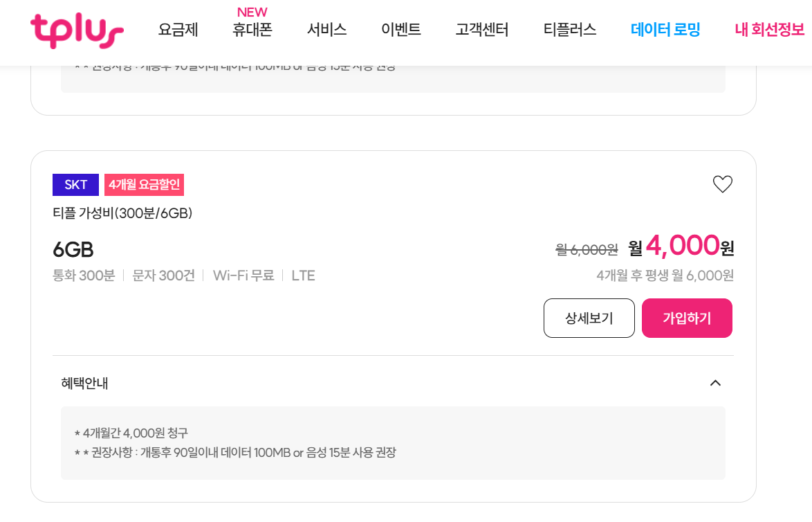Click the SKT carrier badge

[x=75, y=184]
